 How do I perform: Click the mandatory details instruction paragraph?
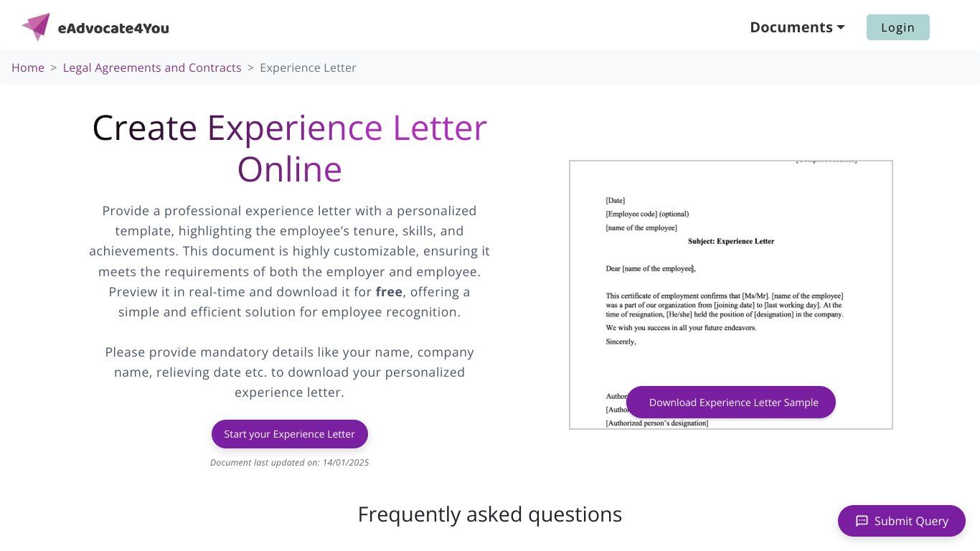point(290,372)
